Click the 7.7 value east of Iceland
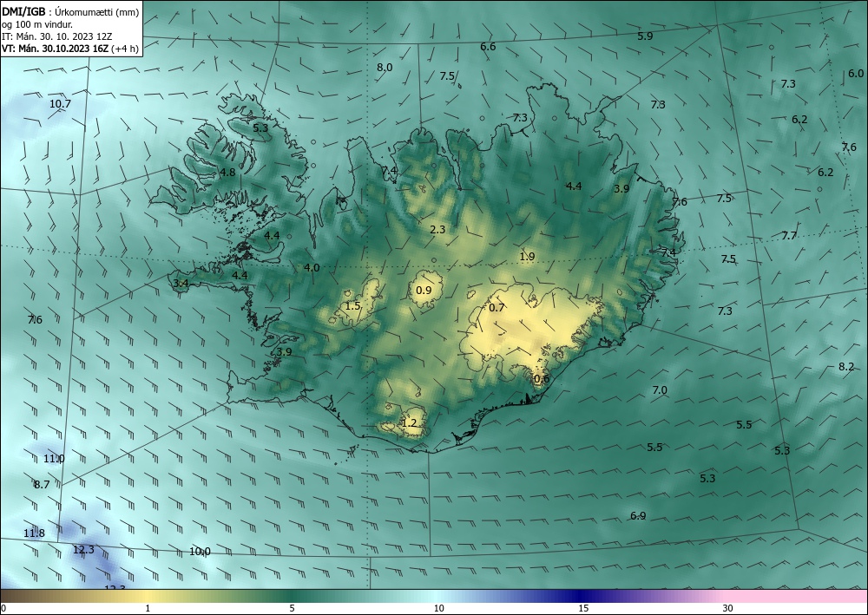 [x=789, y=236]
